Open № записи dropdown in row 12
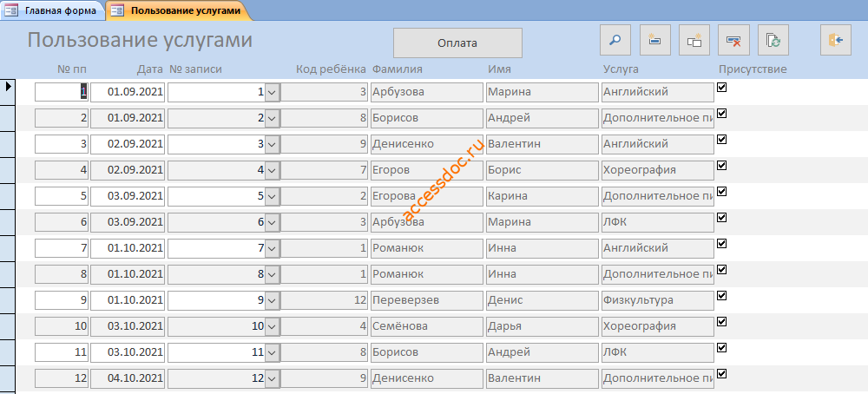Screen dimensions: 868x394 tap(272, 378)
